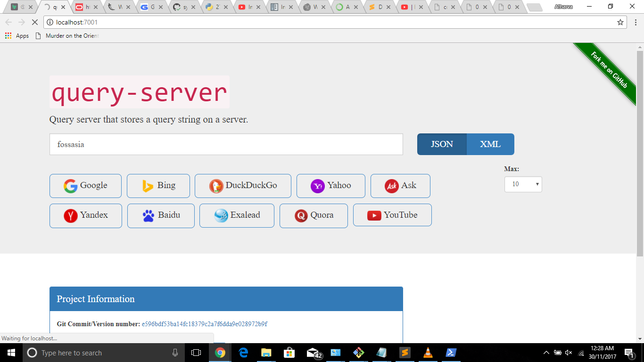Click the YouTube play icon
Screen dimensions: 644x362
click(374, 216)
